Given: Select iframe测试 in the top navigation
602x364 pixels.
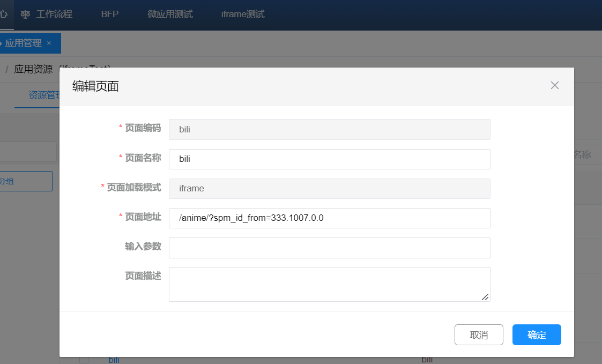Looking at the screenshot, I should (243, 14).
